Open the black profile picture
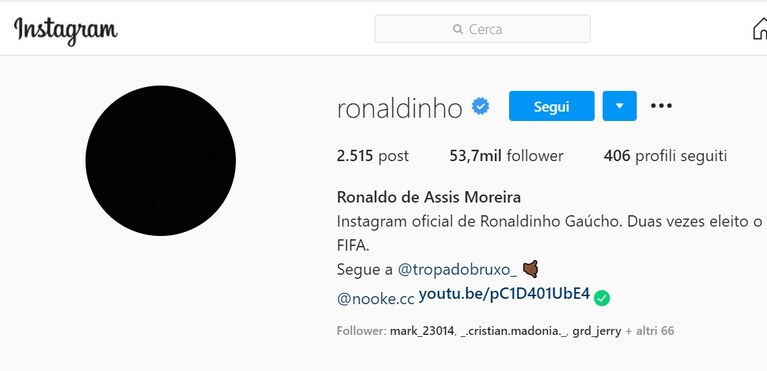The height and width of the screenshot is (371, 767). [160, 161]
